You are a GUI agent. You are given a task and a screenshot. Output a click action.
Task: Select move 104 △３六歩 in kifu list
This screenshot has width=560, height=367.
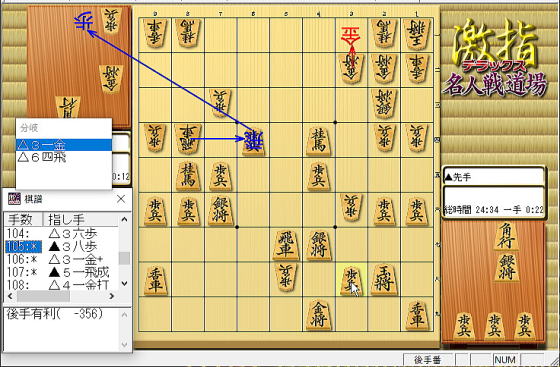[61, 234]
